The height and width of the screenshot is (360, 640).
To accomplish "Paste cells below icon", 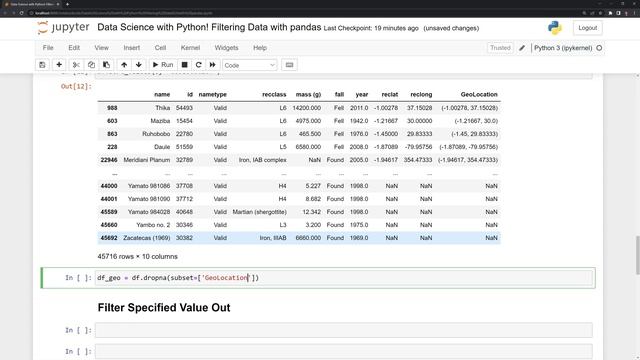I will click(x=106, y=65).
